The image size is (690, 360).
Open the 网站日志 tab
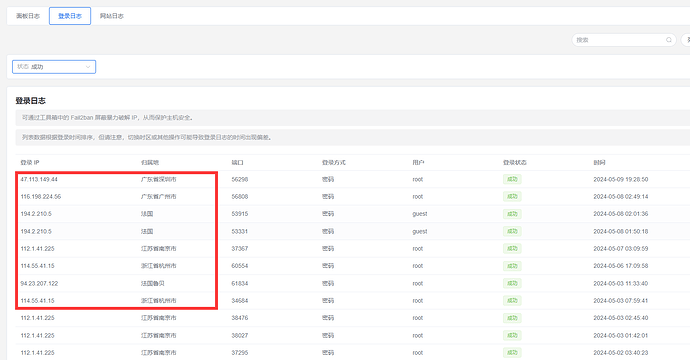[x=111, y=16]
